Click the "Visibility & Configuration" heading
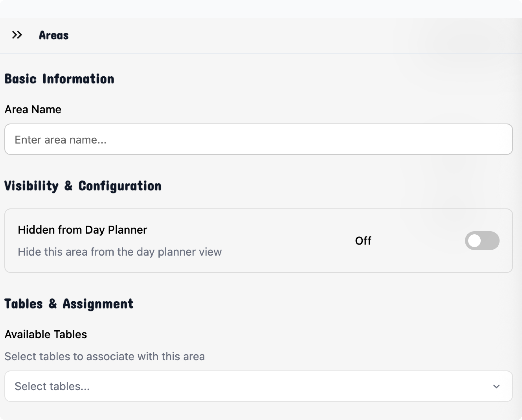 [x=83, y=186]
